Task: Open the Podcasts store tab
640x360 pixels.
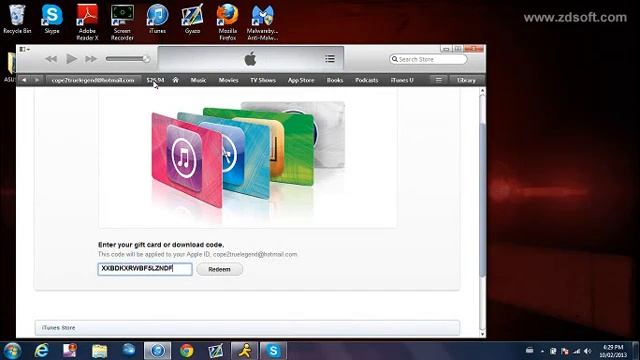Action: click(367, 80)
